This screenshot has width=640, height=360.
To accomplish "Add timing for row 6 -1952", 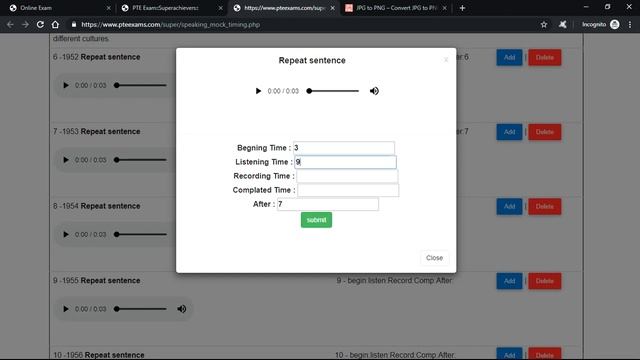I will coord(509,58).
